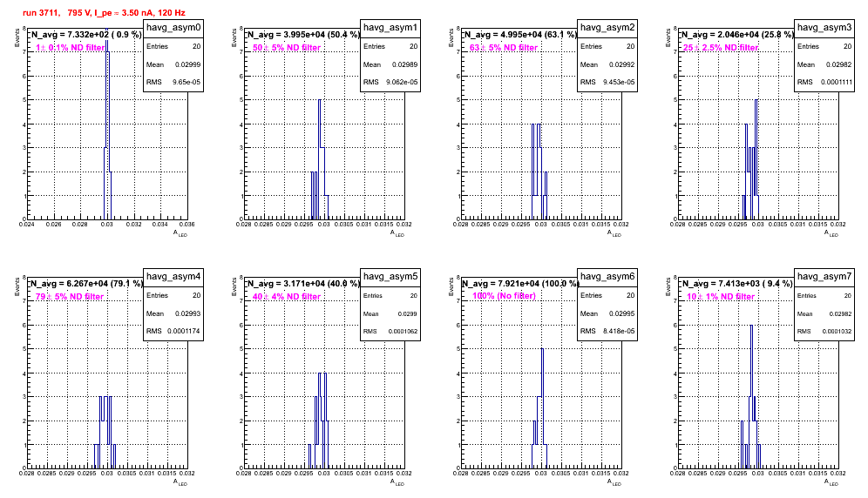Click the A_LED axis title under havg_asym0
Image resolution: width=868 pixels, height=498 pixels.
[180, 233]
